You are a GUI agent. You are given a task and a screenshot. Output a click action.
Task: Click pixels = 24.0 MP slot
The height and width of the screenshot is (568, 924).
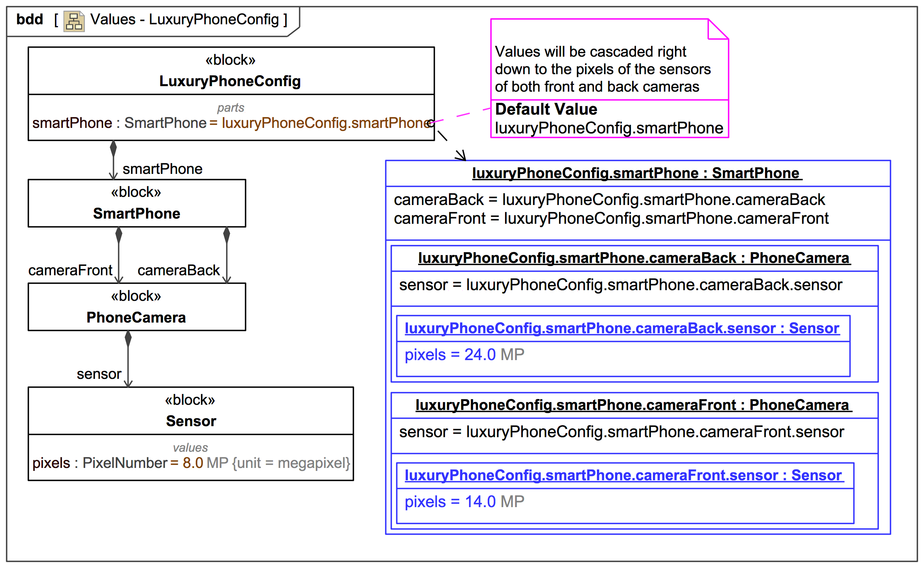(464, 355)
